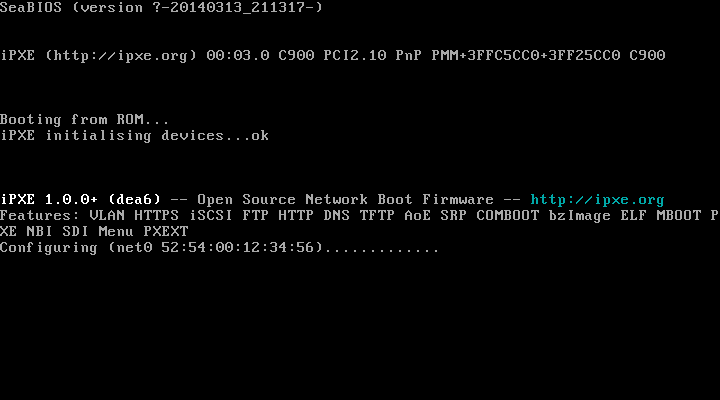
Task: Click the TFTP feature word
Action: (377, 215)
